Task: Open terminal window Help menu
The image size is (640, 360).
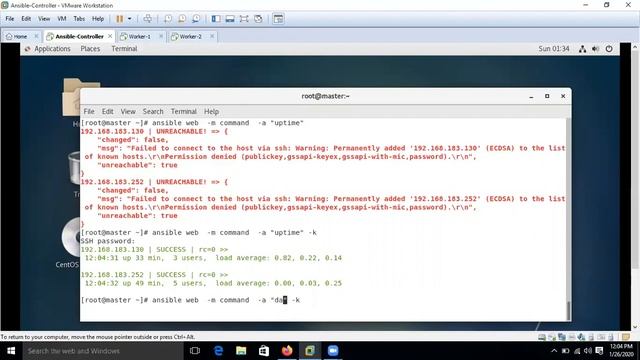Action: pos(211,111)
